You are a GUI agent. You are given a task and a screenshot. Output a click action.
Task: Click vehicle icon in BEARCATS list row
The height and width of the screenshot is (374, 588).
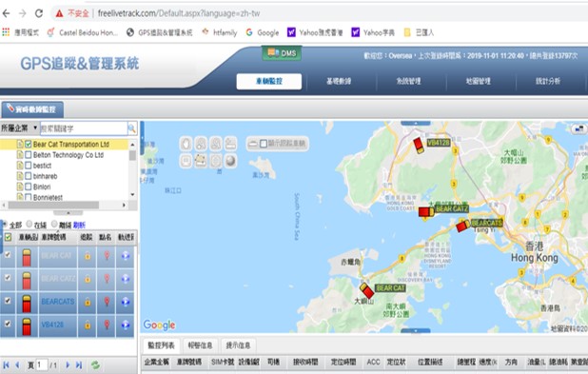pos(27,304)
